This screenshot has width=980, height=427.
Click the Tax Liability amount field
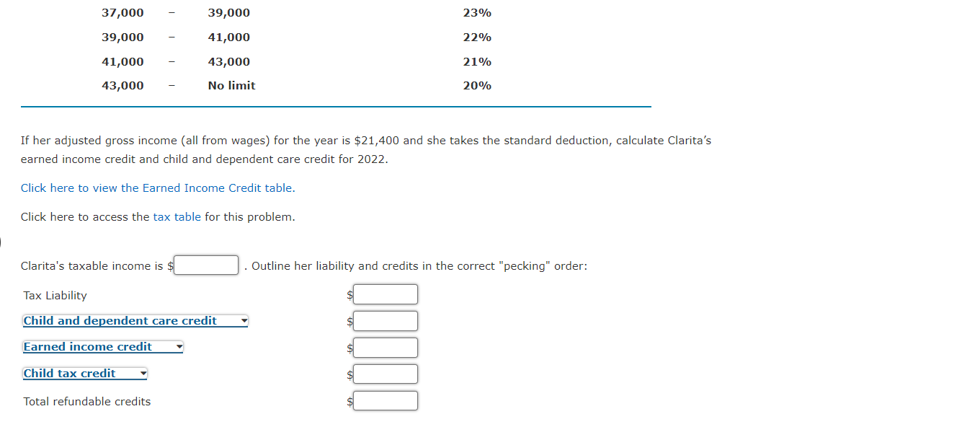click(385, 294)
